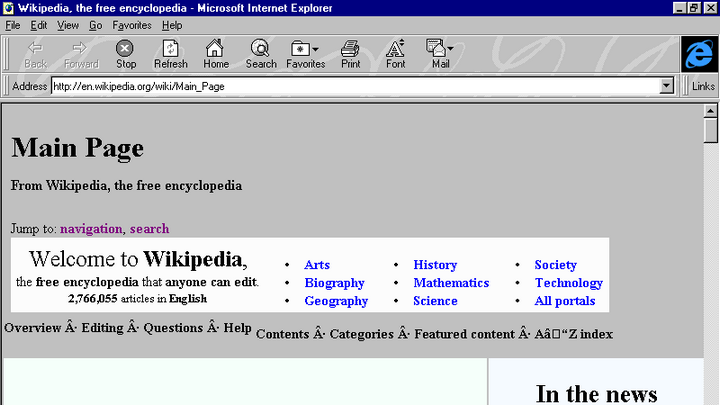Image resolution: width=720 pixels, height=405 pixels.
Task: Open the Society portal link
Action: click(555, 265)
